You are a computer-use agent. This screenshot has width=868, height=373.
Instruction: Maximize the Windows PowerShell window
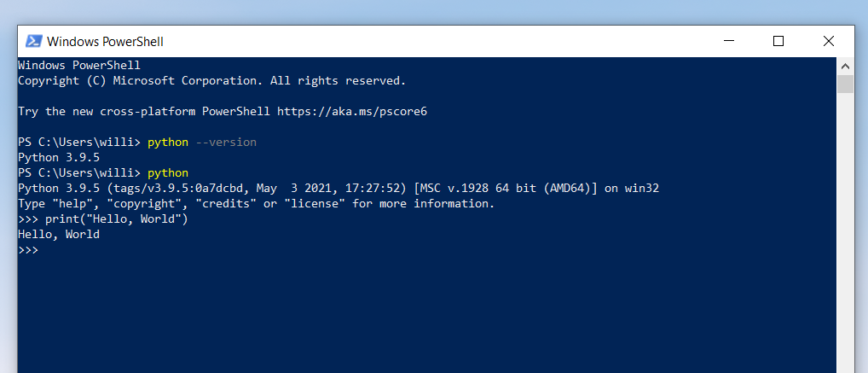[778, 41]
